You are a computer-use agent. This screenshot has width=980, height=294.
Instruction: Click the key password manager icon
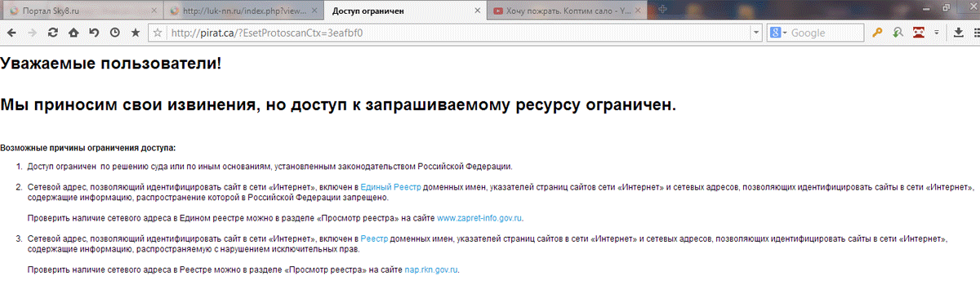point(878,33)
